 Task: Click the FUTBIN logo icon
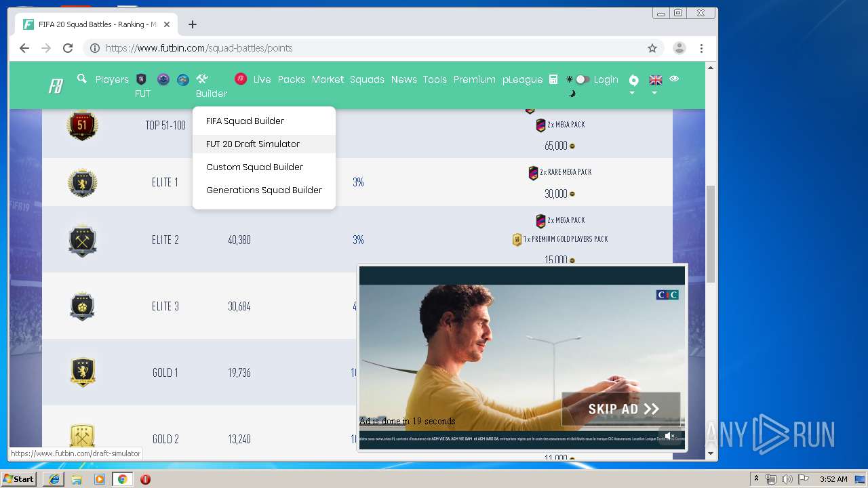click(56, 87)
